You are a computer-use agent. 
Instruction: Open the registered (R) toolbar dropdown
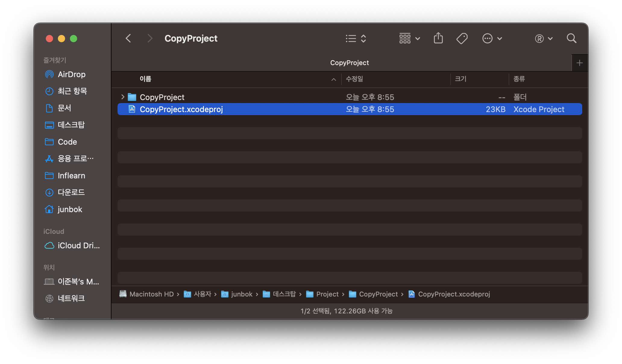pyautogui.click(x=543, y=38)
